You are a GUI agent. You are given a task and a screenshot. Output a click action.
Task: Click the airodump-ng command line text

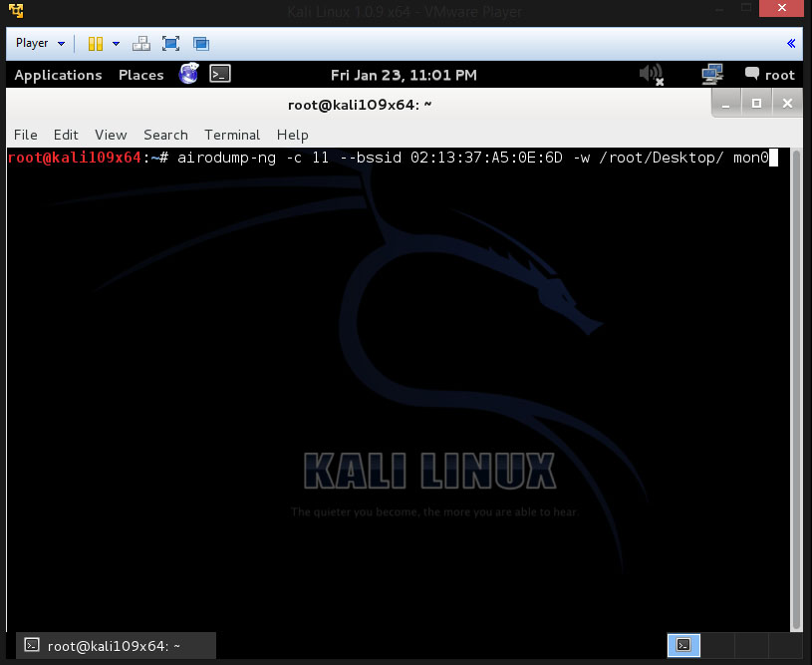[x=473, y=158]
